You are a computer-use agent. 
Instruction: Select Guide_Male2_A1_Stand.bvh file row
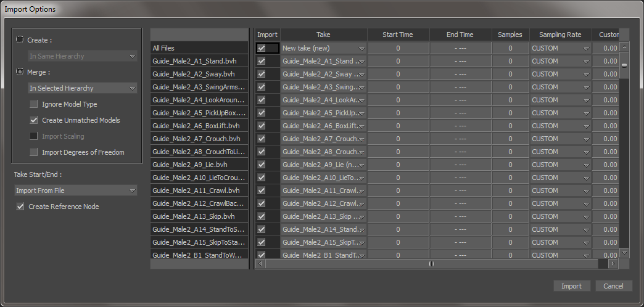pyautogui.click(x=200, y=61)
